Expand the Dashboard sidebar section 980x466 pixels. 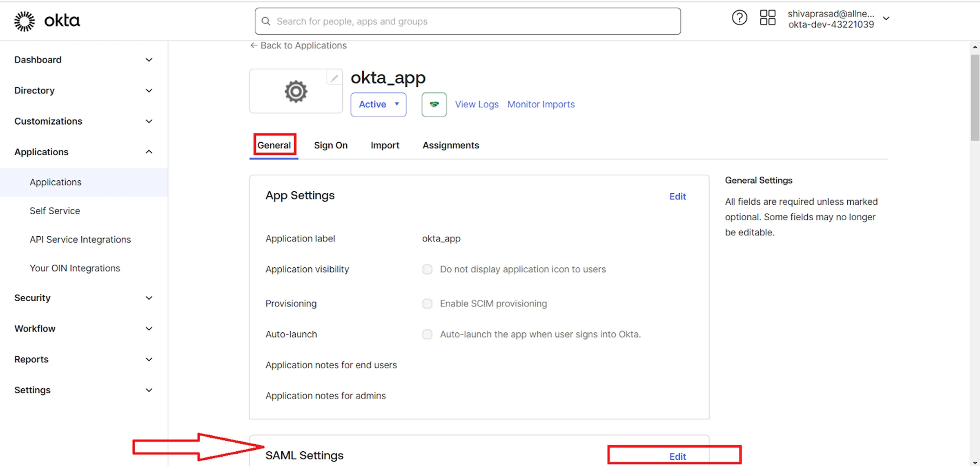tap(84, 60)
